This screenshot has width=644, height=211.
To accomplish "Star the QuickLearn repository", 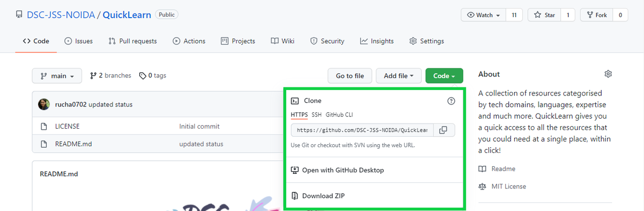I will point(544,15).
